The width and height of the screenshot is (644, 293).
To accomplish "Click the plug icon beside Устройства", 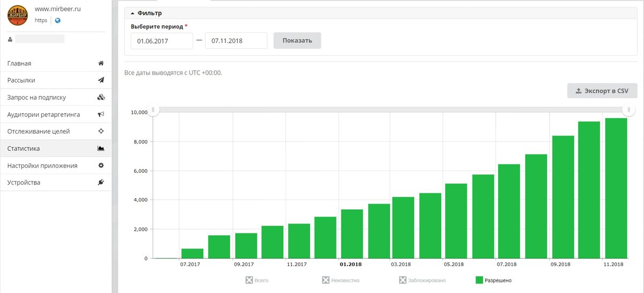I will pos(101,182).
